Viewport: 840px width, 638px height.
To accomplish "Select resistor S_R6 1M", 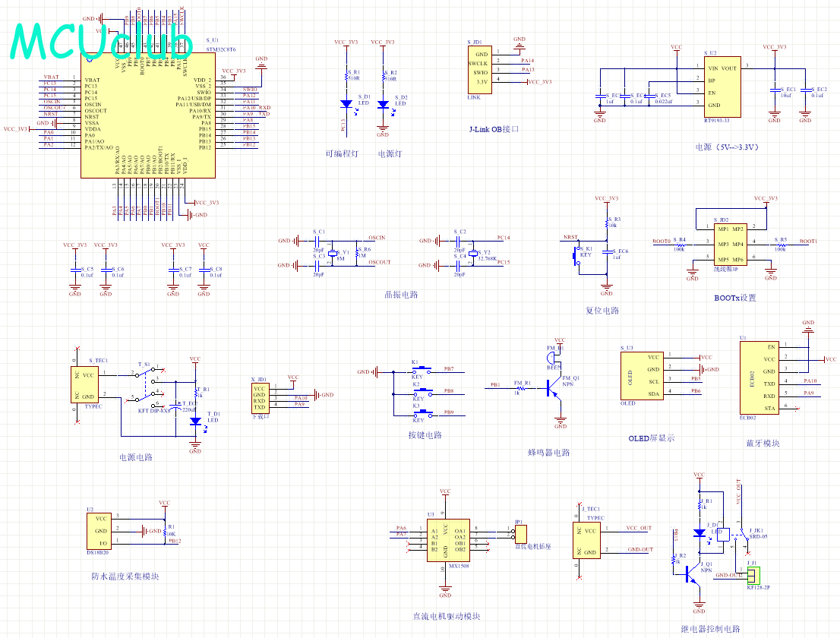I will coord(358,254).
